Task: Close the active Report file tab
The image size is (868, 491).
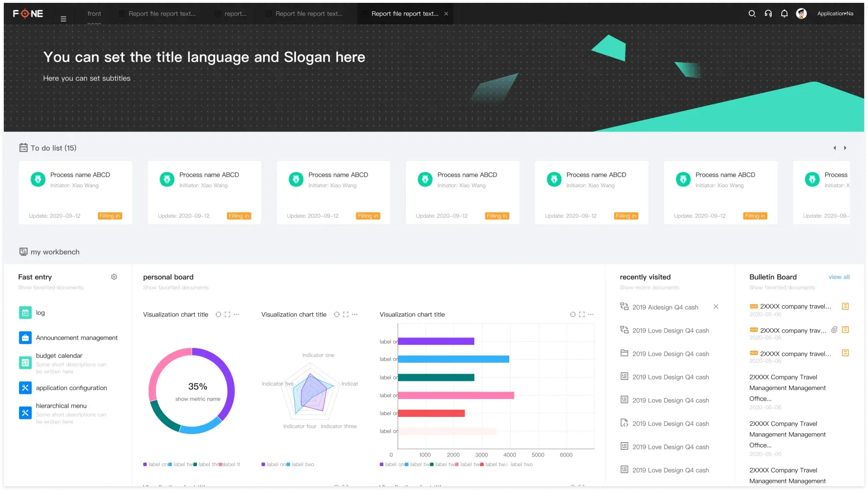Action: tap(446, 14)
